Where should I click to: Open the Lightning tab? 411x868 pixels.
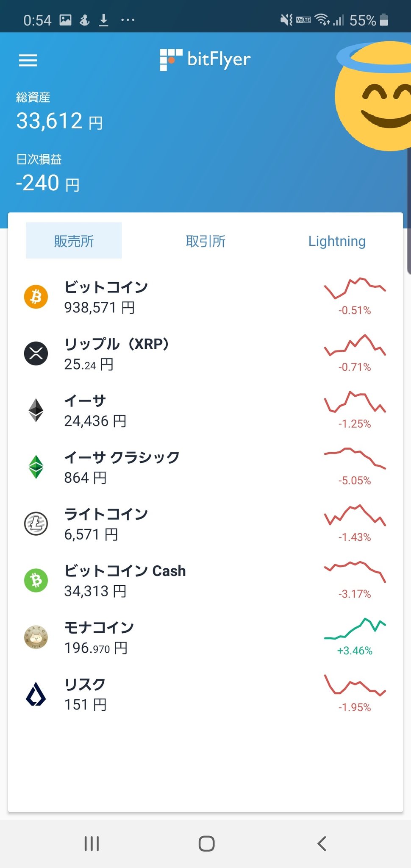[337, 241]
